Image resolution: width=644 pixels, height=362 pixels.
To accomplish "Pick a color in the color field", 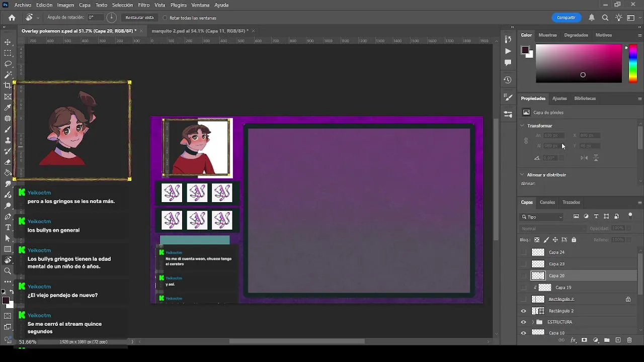I will coord(579,63).
